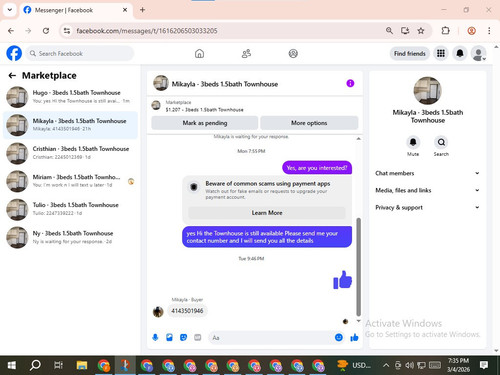Open Hugo's townhouse conversation
The width and height of the screenshot is (500, 375).
pos(70,97)
